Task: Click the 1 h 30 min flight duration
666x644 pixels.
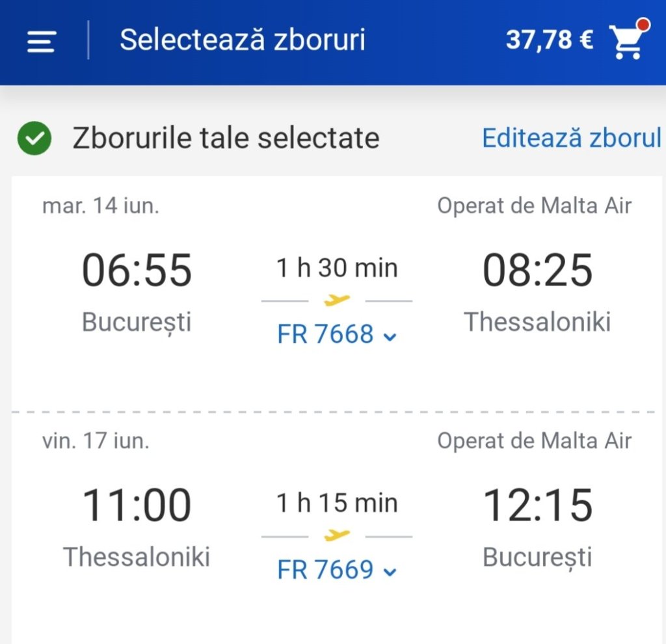Action: click(x=337, y=268)
